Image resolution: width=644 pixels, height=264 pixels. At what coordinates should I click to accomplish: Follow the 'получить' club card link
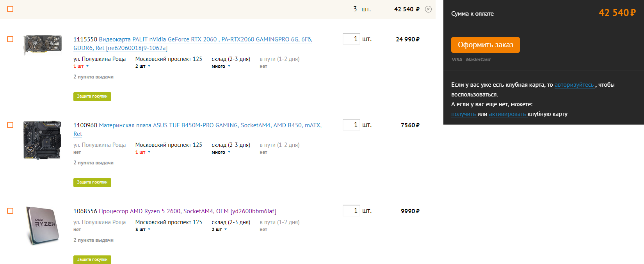tap(463, 114)
